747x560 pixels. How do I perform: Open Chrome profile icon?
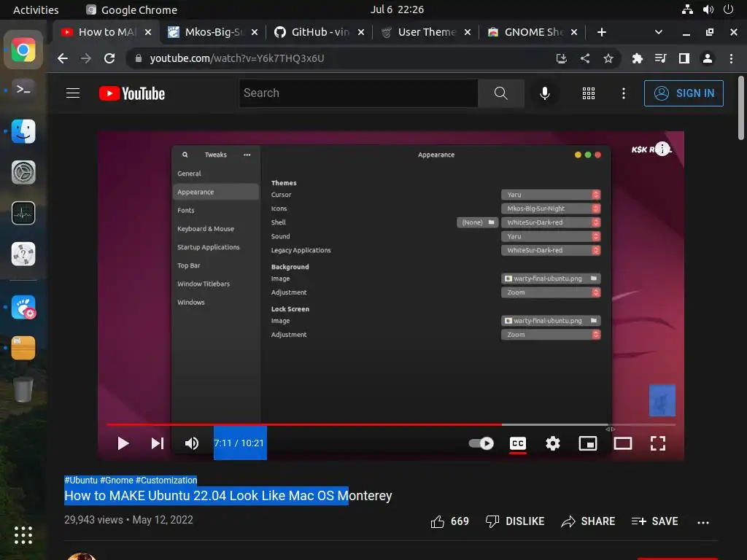[708, 58]
